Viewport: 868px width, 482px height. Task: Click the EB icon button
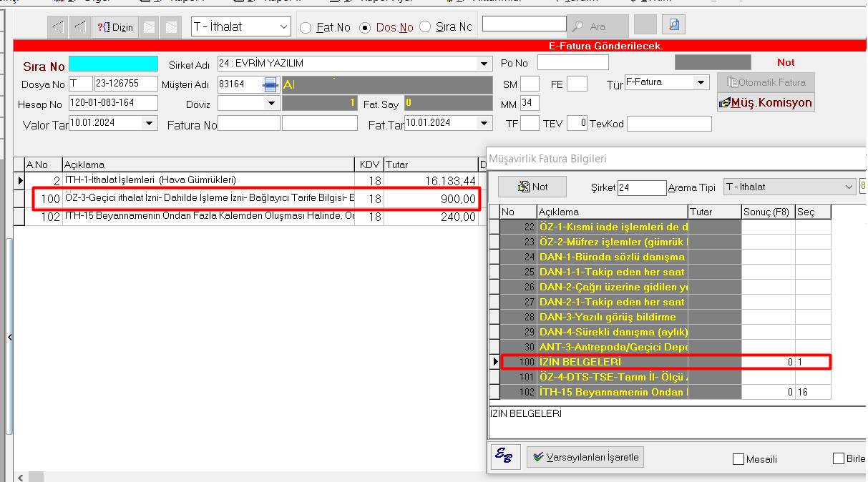pyautogui.click(x=506, y=456)
